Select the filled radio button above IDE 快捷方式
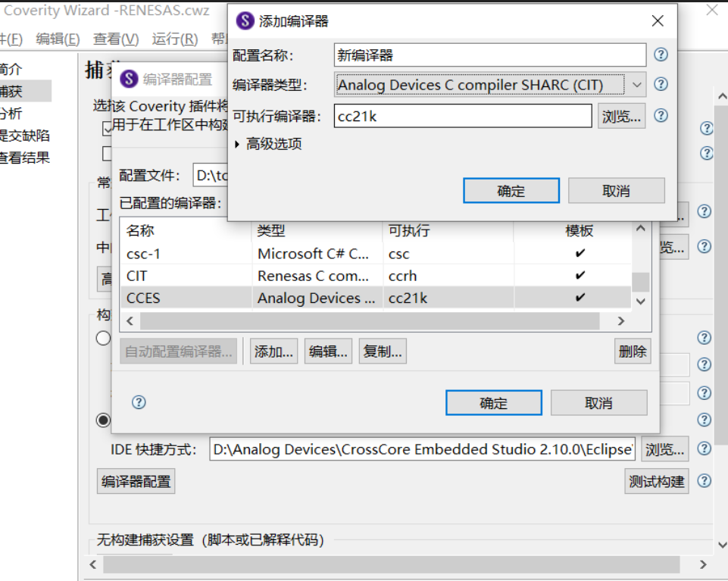The height and width of the screenshot is (581, 728). click(x=103, y=420)
